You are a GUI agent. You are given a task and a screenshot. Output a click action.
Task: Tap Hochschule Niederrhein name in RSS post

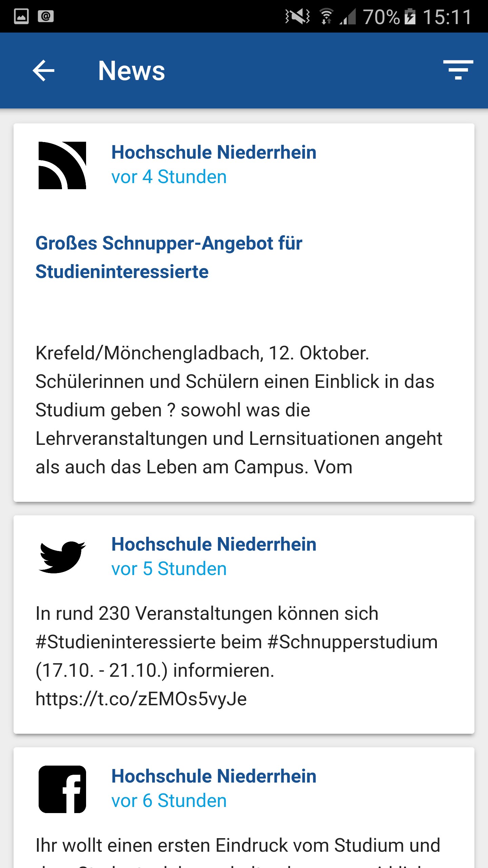coord(214,152)
